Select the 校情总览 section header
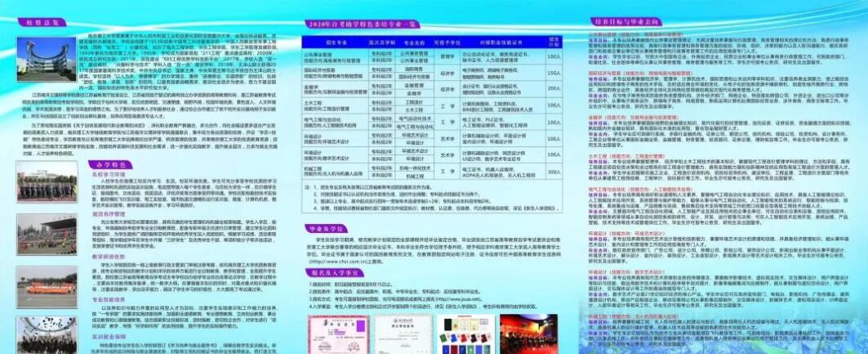 42,23
